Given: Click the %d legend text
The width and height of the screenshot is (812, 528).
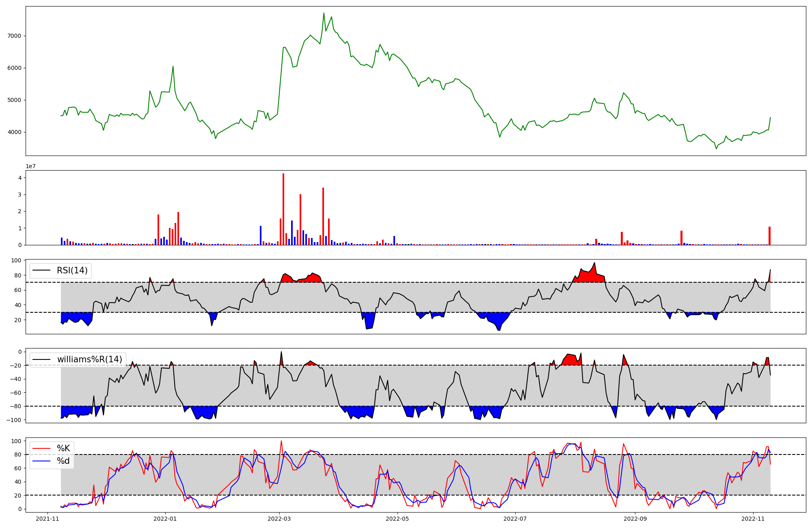Looking at the screenshot, I should point(63,461).
